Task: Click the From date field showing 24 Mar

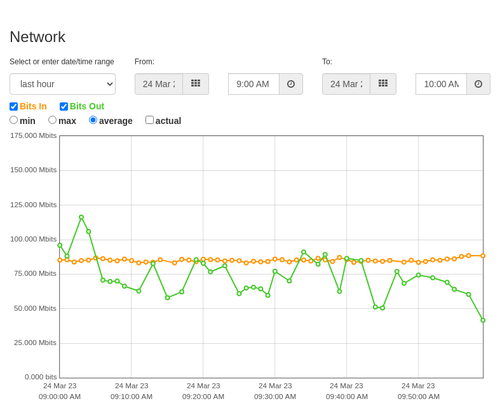Action: (x=159, y=84)
